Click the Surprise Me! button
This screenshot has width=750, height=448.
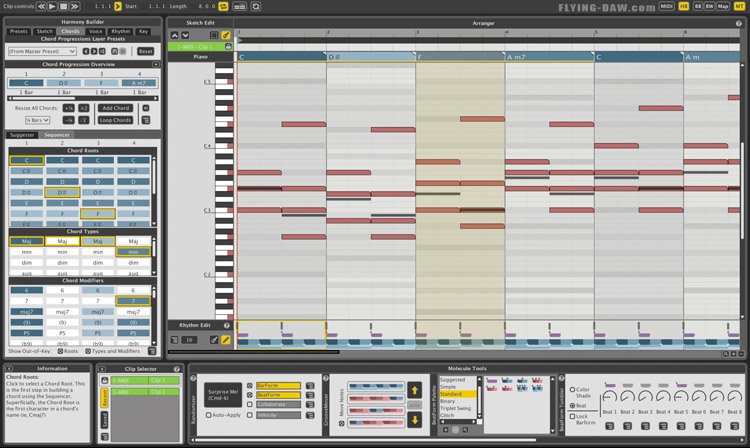pyautogui.click(x=223, y=394)
